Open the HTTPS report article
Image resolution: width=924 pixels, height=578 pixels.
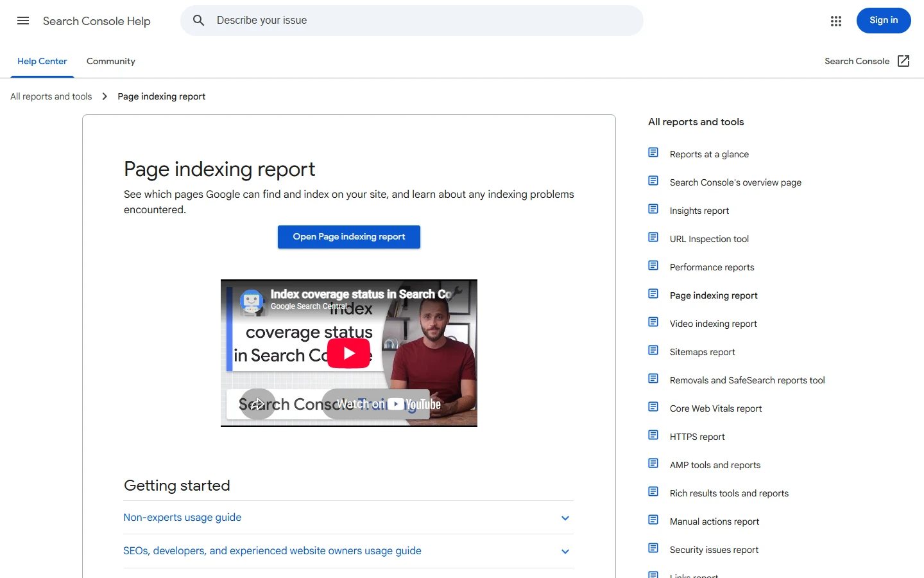pos(697,437)
